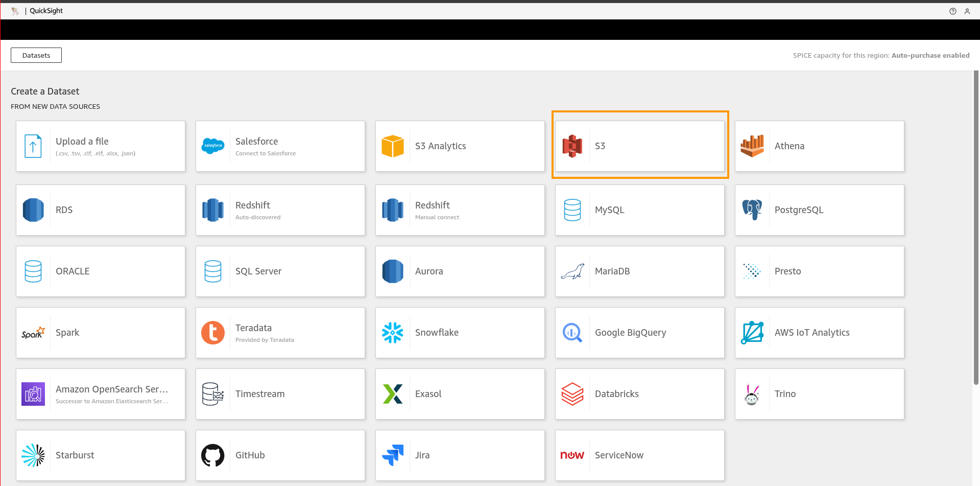The image size is (980, 486).
Task: Choose the S3 Analytics label
Action: pos(441,146)
